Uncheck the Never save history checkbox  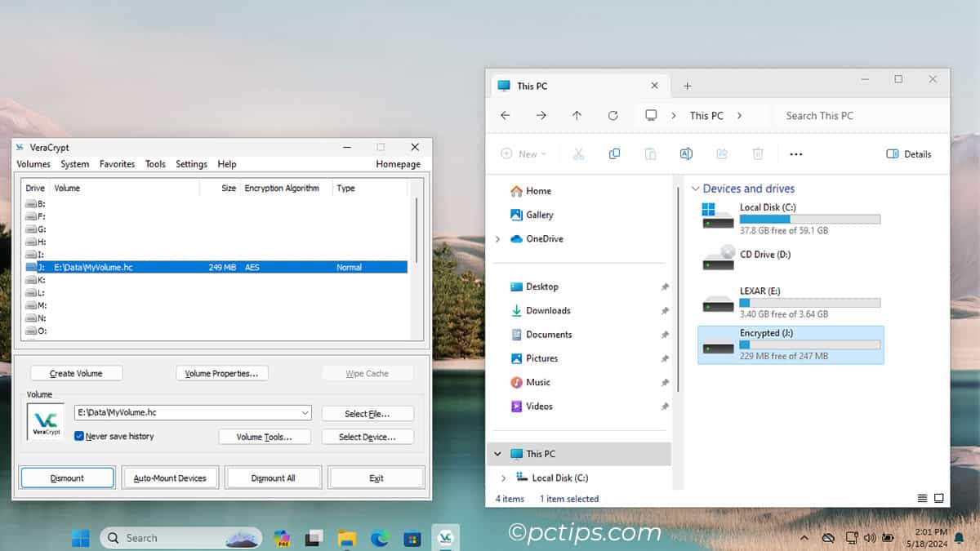(x=79, y=436)
